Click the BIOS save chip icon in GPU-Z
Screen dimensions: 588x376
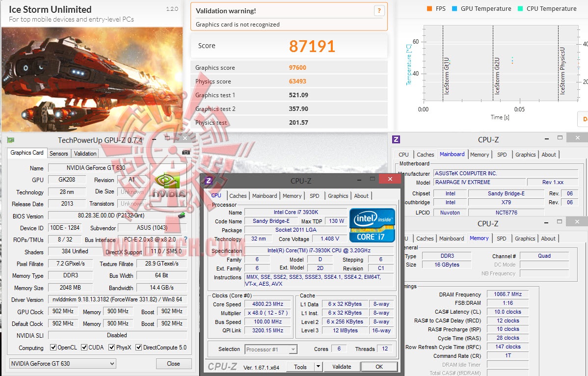click(x=182, y=215)
